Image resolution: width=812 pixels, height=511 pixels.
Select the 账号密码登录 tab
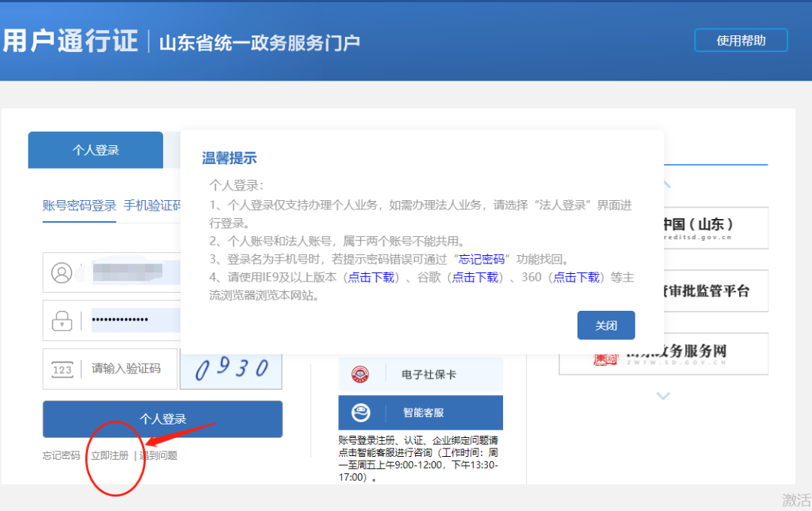coord(79,205)
